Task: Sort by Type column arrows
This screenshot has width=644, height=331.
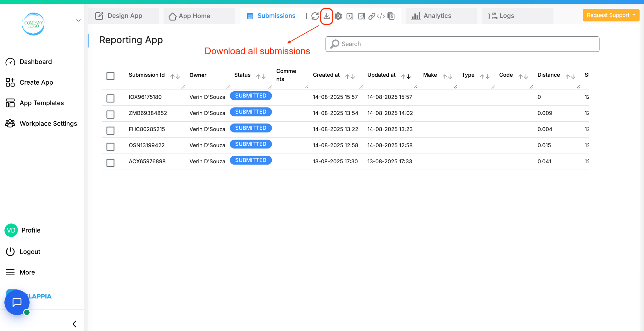Action: click(485, 76)
